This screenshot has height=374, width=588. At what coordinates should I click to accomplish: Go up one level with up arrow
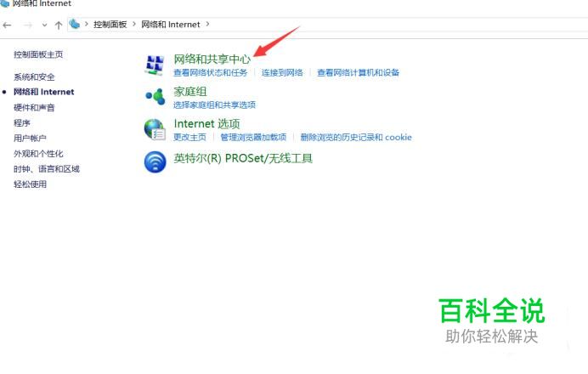coord(59,25)
